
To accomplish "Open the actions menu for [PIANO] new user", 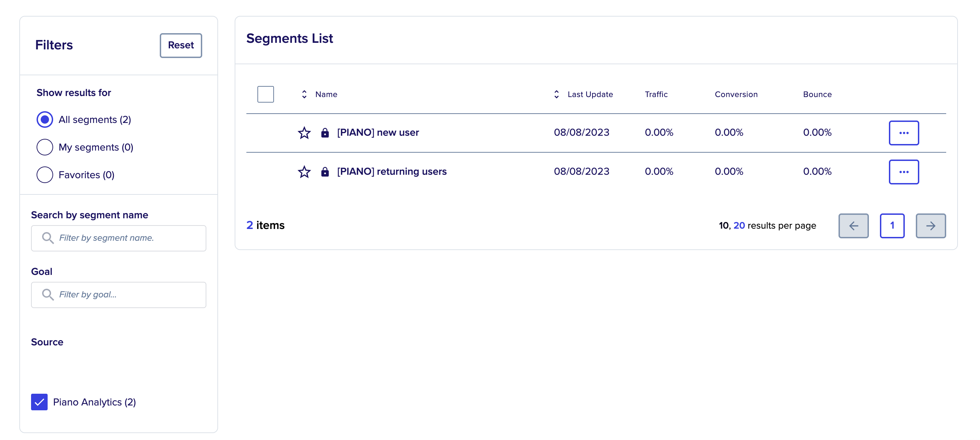I will [x=904, y=133].
